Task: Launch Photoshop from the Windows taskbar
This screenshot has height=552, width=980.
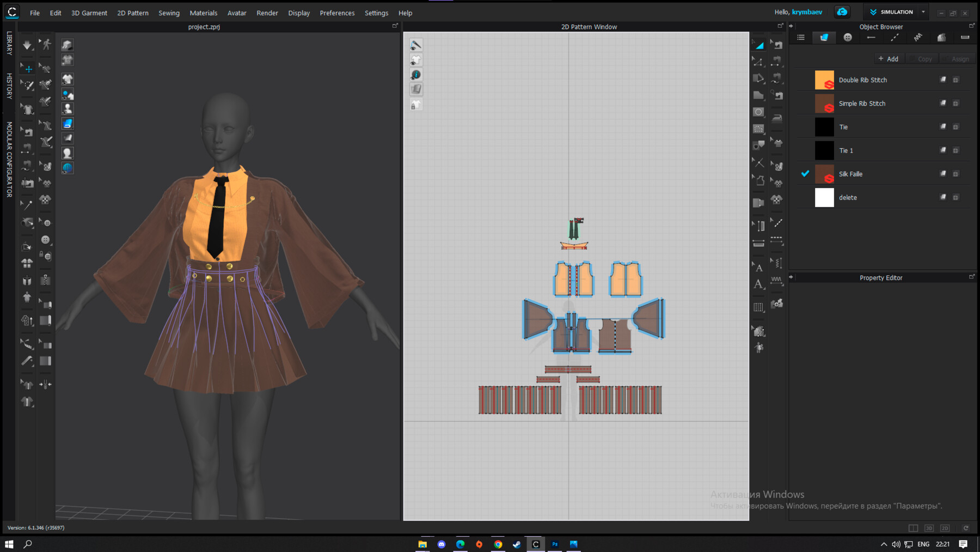Action: 555,544
